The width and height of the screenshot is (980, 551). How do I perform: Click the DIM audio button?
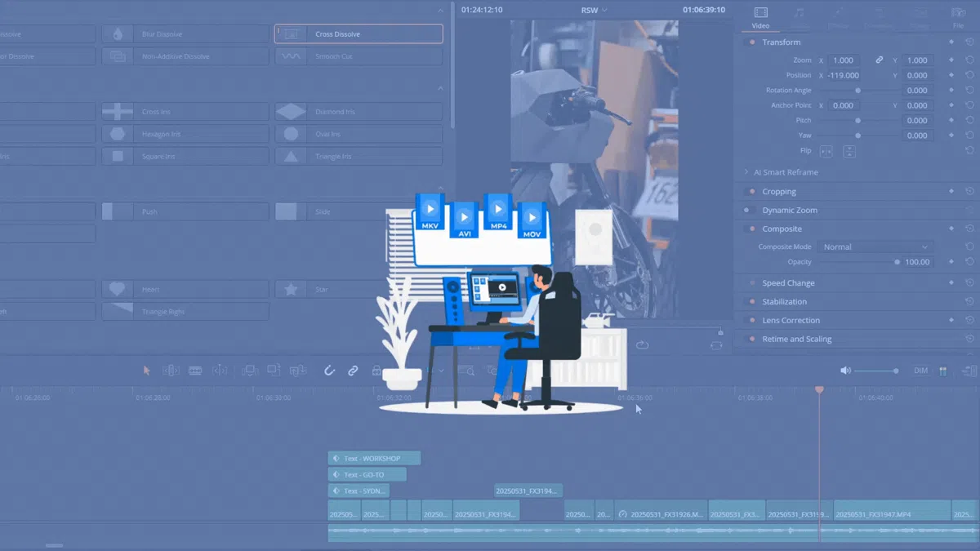921,371
